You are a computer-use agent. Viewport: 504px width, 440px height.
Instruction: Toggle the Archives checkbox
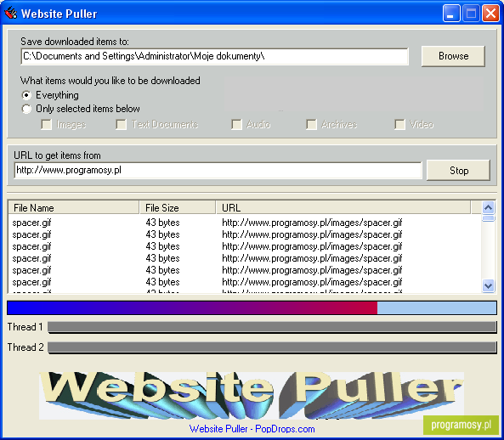pyautogui.click(x=311, y=125)
